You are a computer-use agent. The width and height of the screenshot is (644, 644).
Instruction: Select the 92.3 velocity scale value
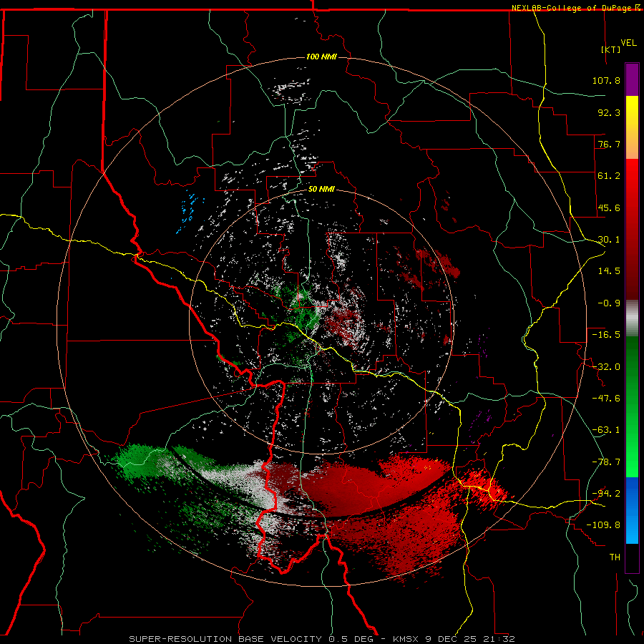click(609, 112)
